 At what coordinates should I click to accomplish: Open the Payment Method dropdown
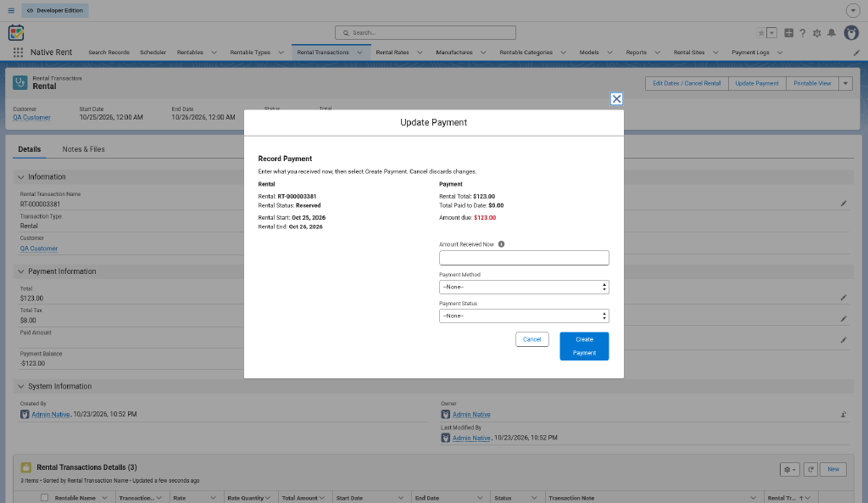point(524,287)
